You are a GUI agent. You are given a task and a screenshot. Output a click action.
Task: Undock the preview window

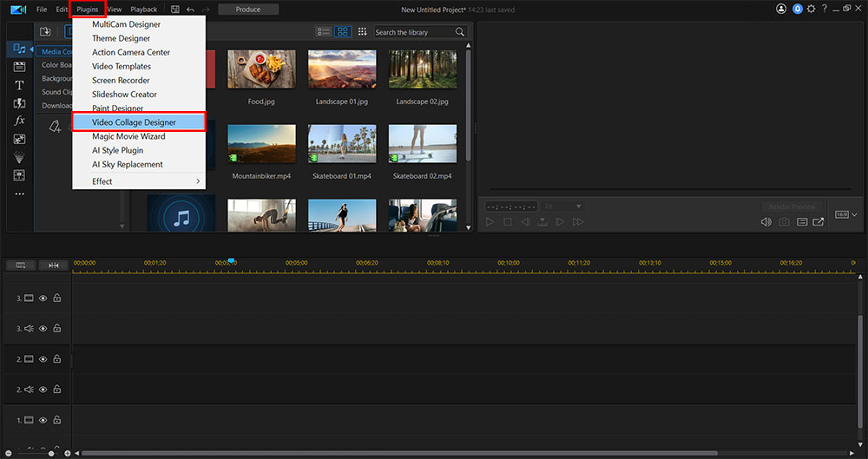(x=818, y=222)
